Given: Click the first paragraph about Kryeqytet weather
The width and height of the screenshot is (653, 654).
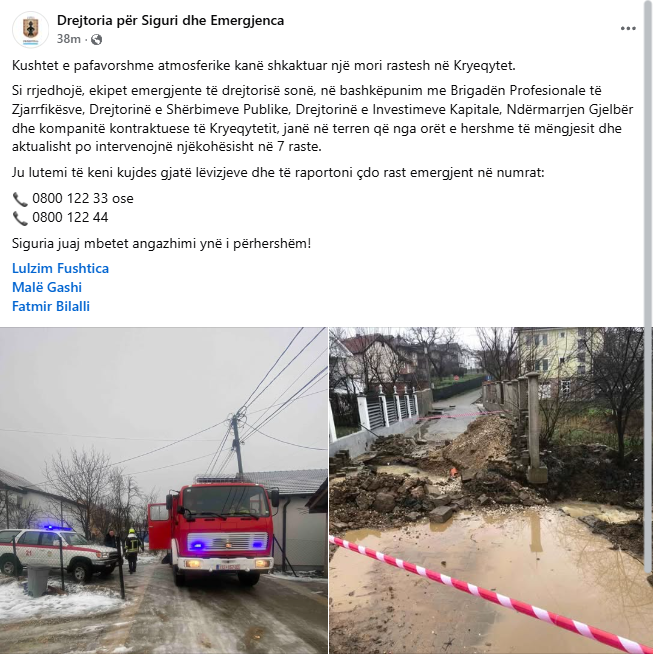Looking at the screenshot, I should pos(264,65).
